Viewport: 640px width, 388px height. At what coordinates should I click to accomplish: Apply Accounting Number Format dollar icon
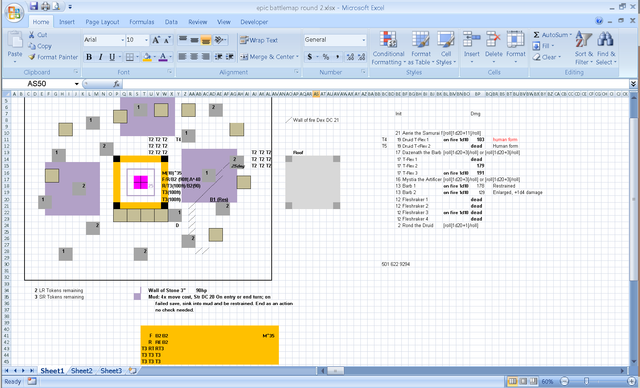point(310,57)
